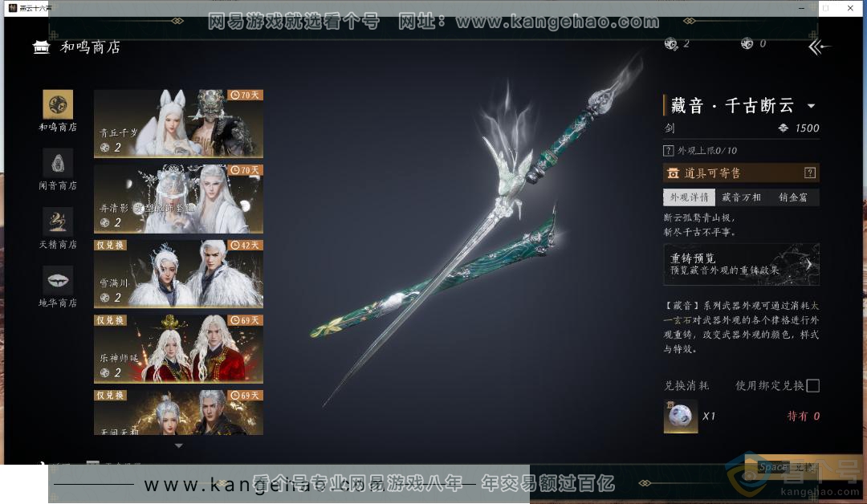Minimize the game window
The height and width of the screenshot is (504, 867).
point(801,8)
